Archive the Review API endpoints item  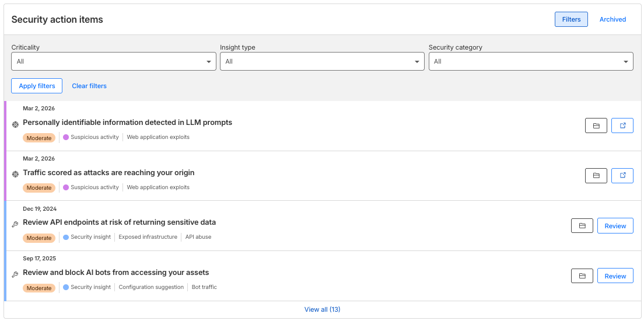582,226
